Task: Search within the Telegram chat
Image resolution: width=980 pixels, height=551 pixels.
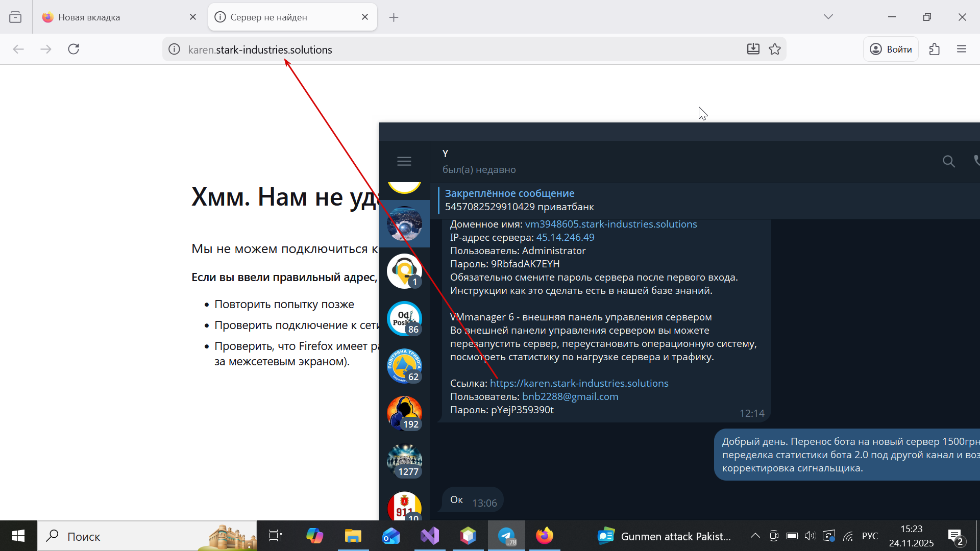Action: [948, 161]
